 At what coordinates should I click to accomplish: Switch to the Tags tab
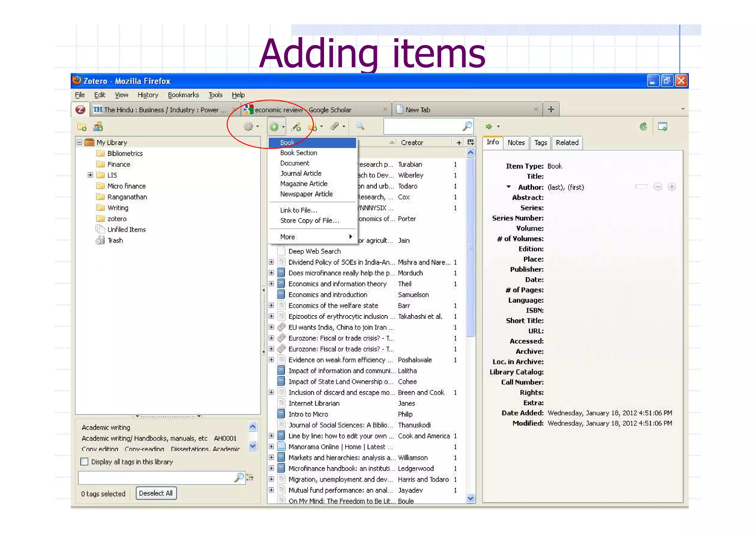click(x=540, y=142)
